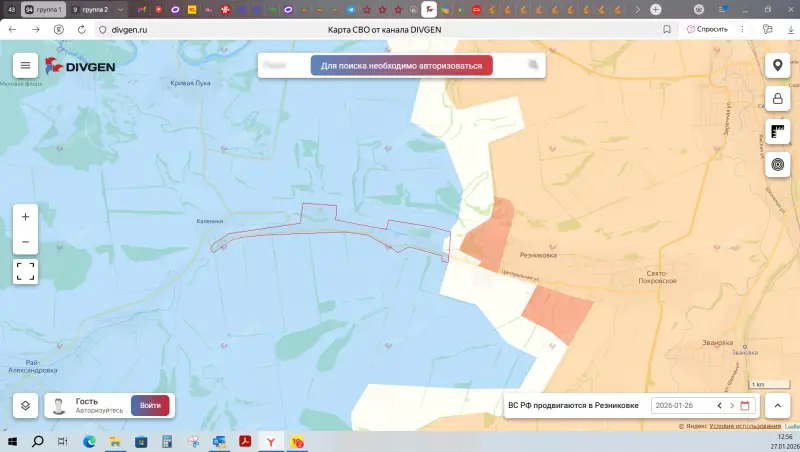Click the search magnifier icon
800x452 pixels.
[x=533, y=66]
